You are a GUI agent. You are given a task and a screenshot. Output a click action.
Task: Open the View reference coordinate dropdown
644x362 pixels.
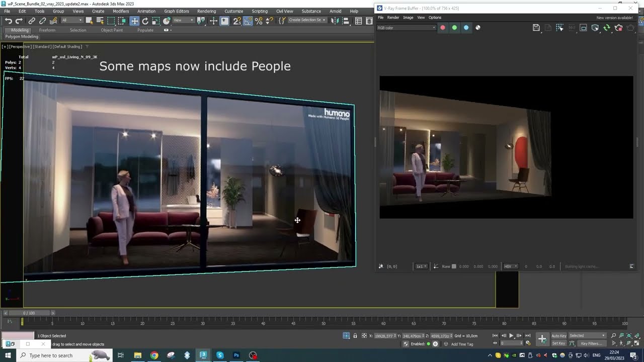click(x=184, y=21)
